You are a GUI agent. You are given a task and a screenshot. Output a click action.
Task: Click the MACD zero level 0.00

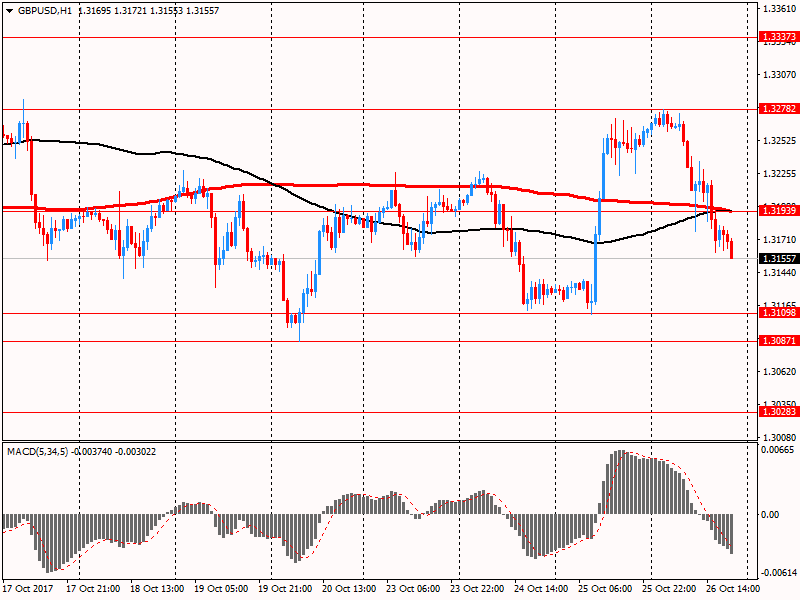pos(770,514)
